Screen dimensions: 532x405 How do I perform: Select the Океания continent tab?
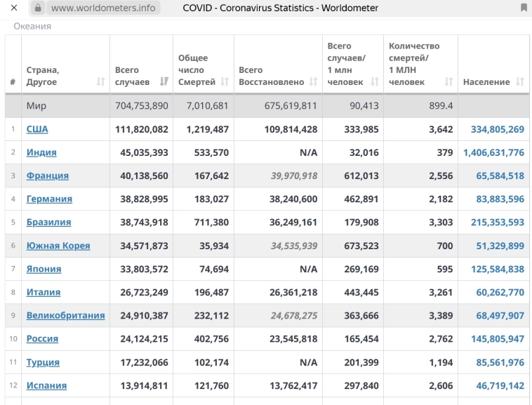tap(32, 26)
